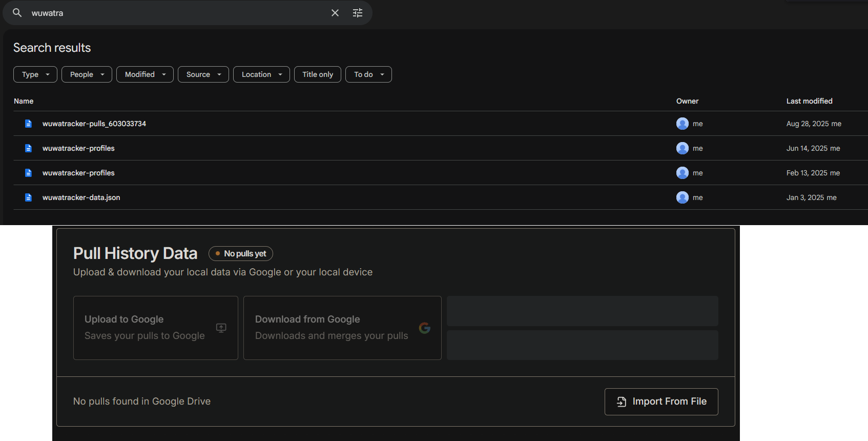Sort results by the Name column header
This screenshot has height=441, width=868.
tap(24, 101)
